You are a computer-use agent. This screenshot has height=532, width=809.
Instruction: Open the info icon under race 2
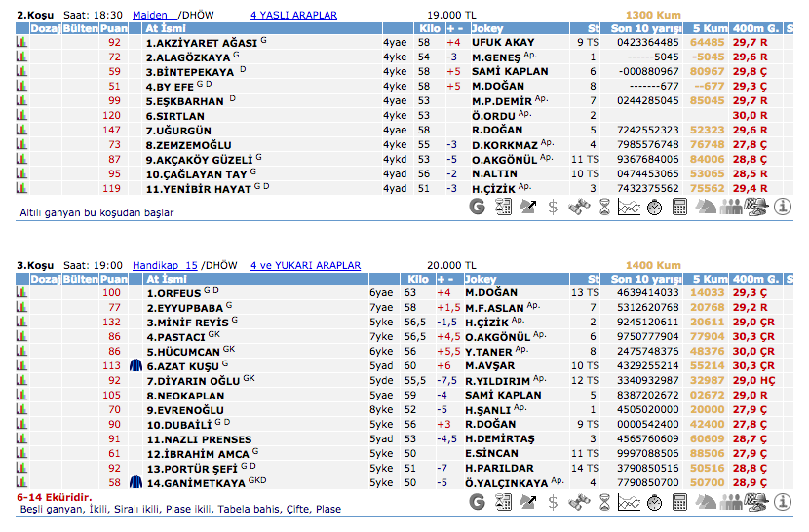click(x=782, y=207)
